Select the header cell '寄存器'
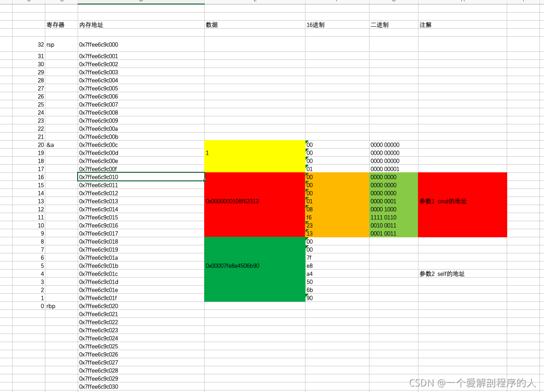 [62, 25]
